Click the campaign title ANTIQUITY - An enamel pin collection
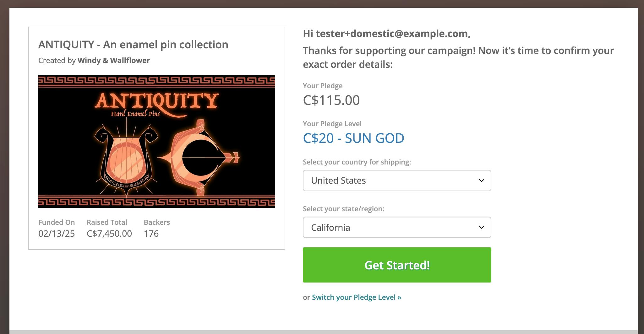 coord(133,45)
